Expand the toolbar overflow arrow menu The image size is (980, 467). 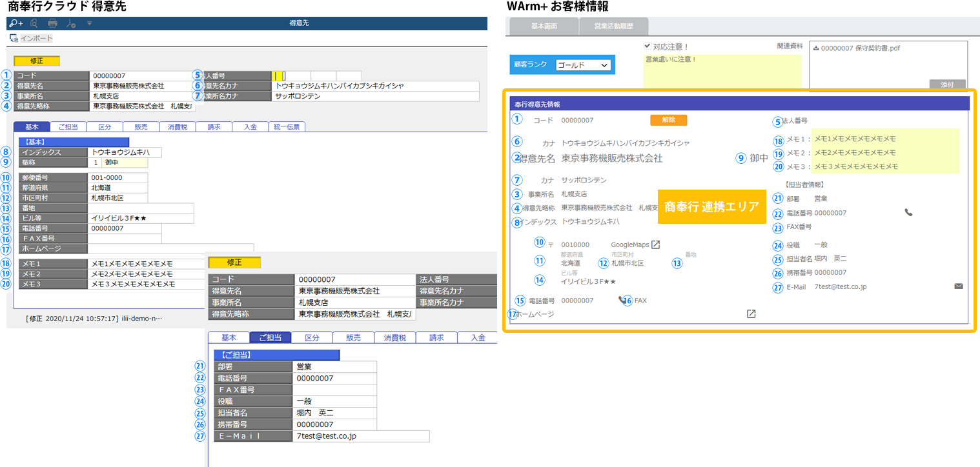(x=89, y=23)
